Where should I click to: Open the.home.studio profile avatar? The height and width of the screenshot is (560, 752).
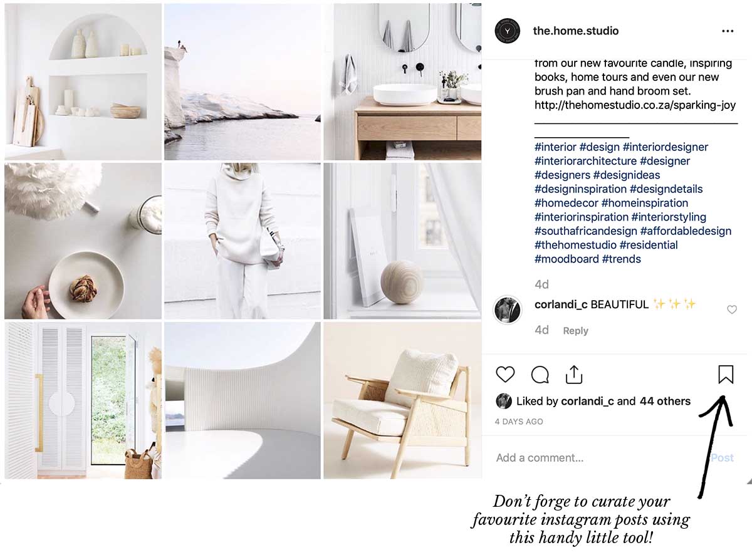click(508, 31)
